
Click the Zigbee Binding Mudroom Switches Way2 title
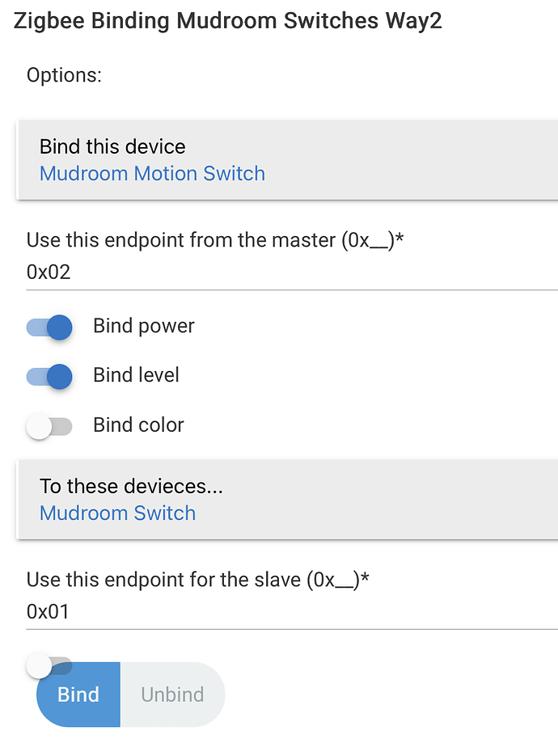(x=228, y=21)
